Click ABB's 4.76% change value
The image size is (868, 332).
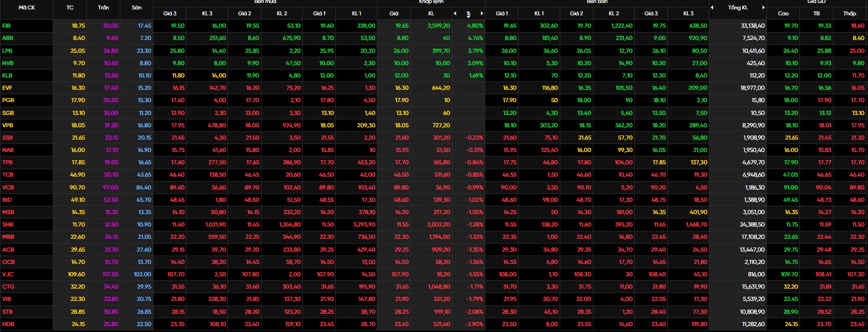475,38
